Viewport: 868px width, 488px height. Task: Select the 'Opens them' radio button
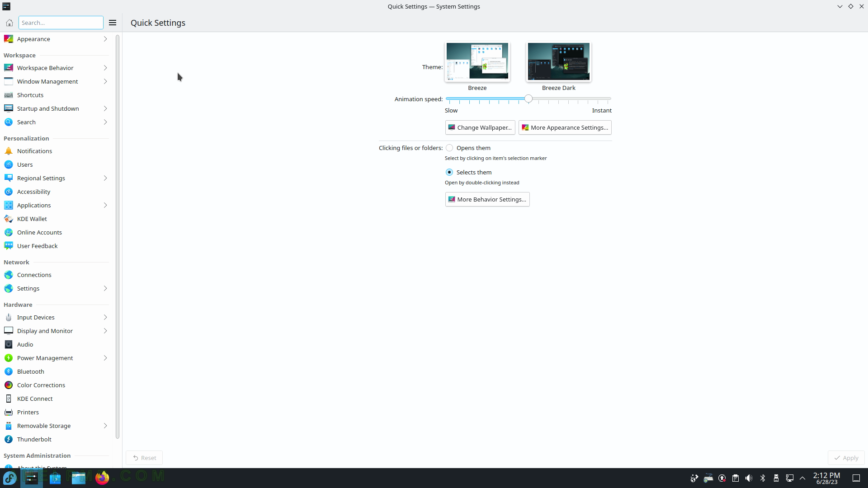(449, 148)
